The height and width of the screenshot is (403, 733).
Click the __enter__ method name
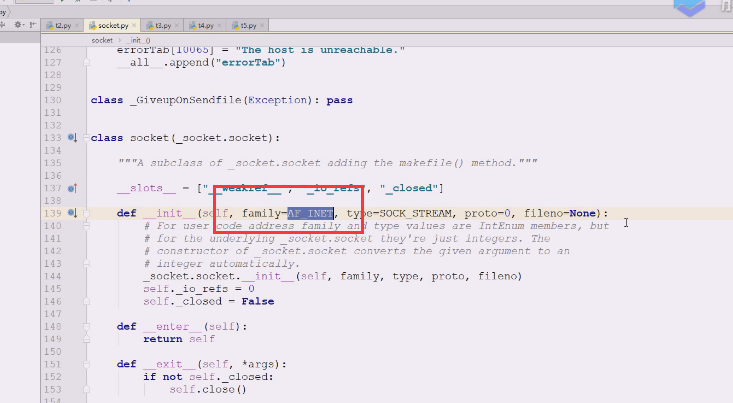pos(172,326)
